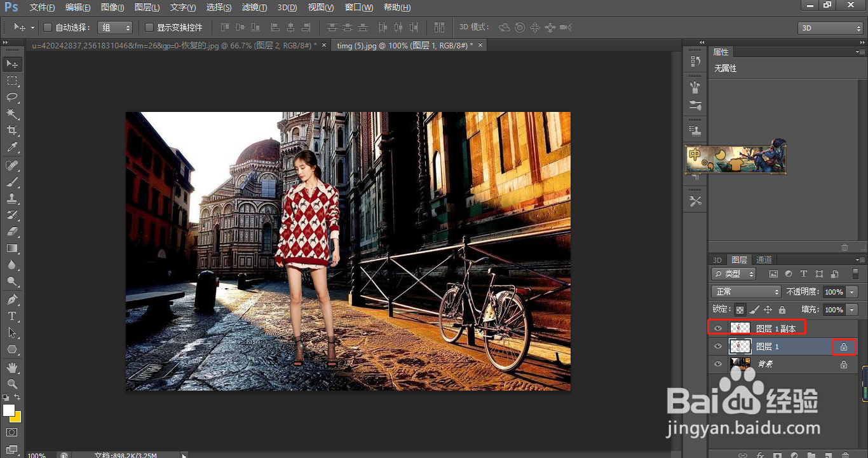Select the Brush tool
This screenshot has height=458, width=868.
12,182
